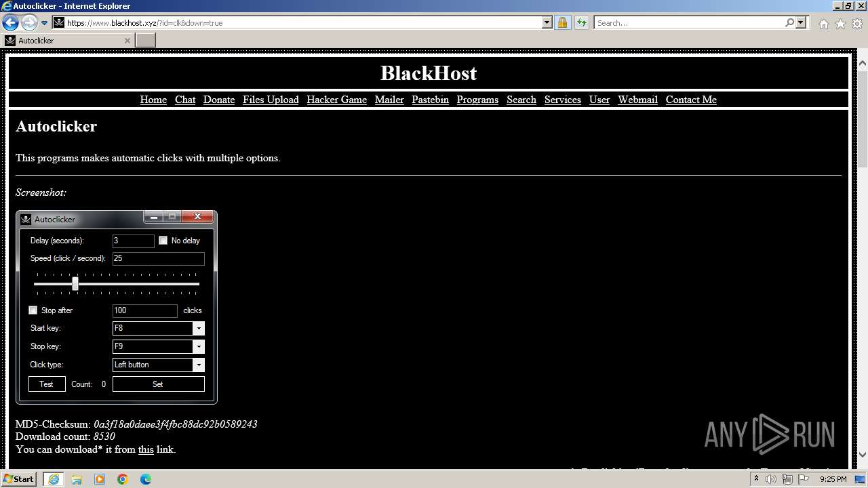
Task: Open Chrome taskbar icon
Action: (x=123, y=479)
